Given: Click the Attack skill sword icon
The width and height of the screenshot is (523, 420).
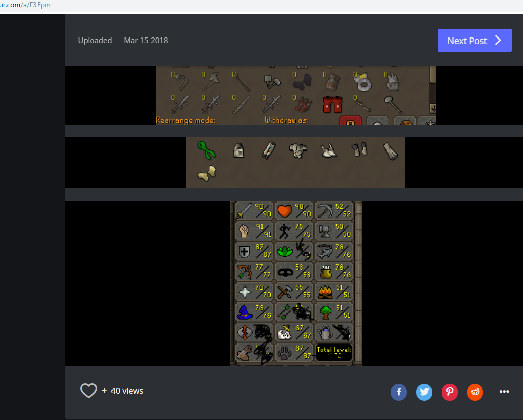Looking at the screenshot, I should click(x=244, y=211).
